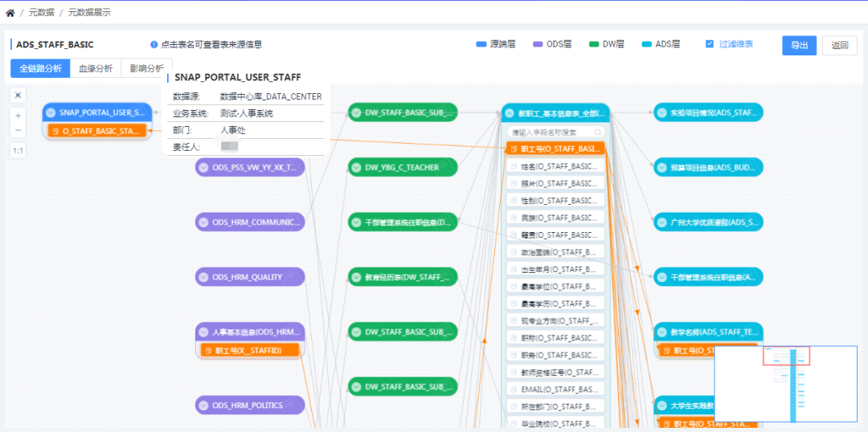Zoom out with the minus icon

coord(18,130)
